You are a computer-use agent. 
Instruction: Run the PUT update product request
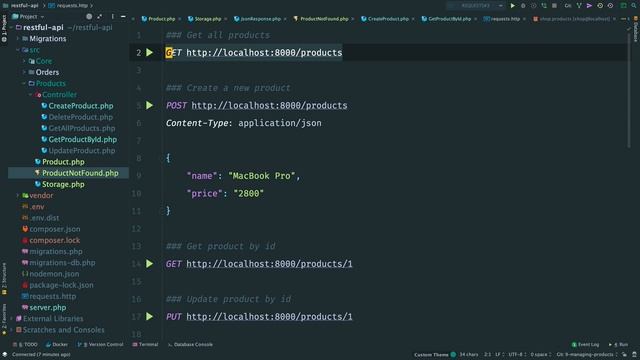pyautogui.click(x=150, y=316)
